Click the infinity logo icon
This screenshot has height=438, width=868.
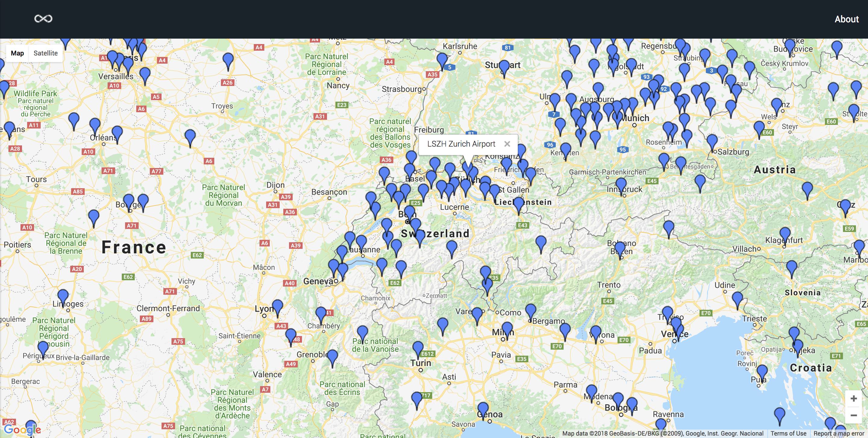[43, 18]
